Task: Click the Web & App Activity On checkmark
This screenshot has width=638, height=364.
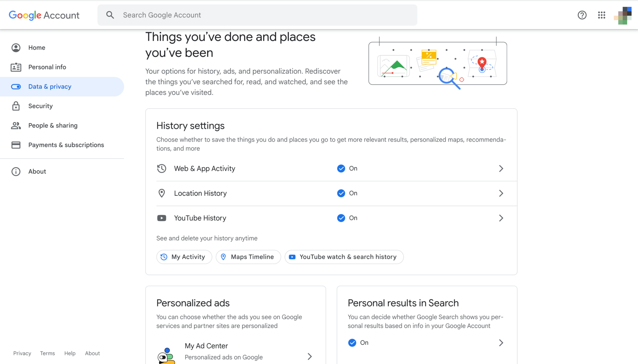Action: point(341,168)
